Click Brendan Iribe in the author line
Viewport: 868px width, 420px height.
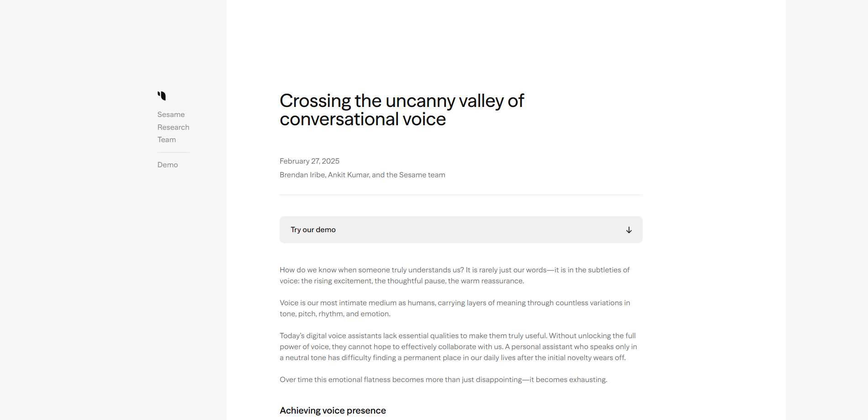(x=302, y=175)
